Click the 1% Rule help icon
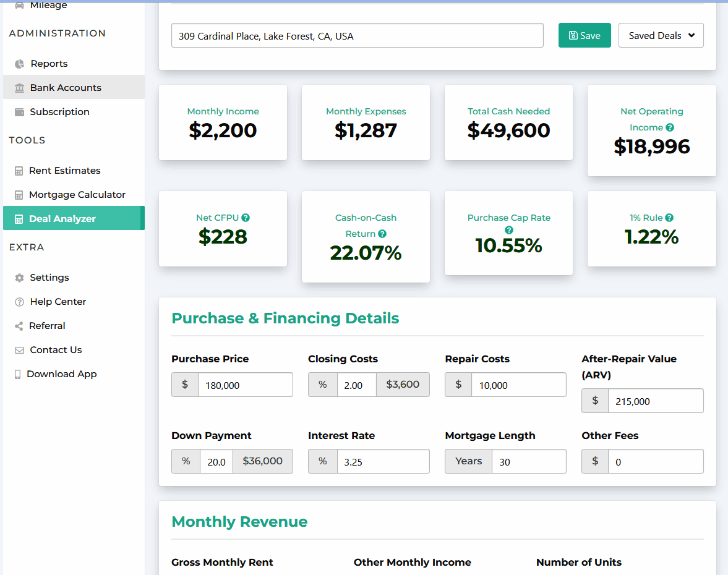The image size is (728, 575). [669, 218]
